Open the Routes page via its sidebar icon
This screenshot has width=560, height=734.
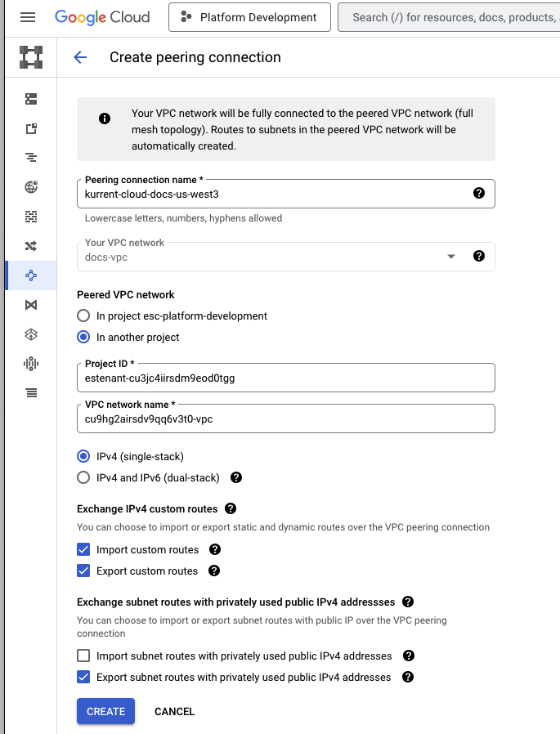pos(31,245)
